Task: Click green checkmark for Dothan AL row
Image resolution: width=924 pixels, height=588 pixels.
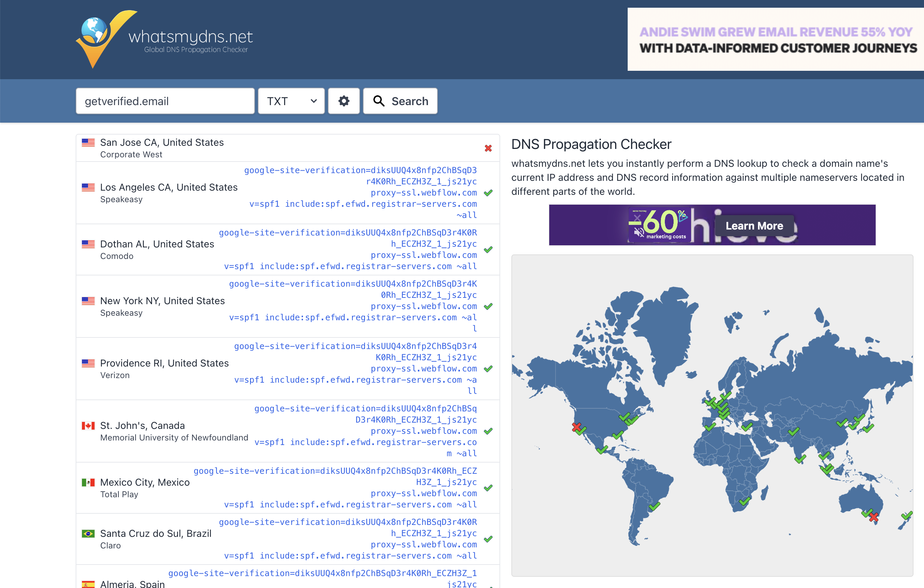Action: (x=488, y=249)
